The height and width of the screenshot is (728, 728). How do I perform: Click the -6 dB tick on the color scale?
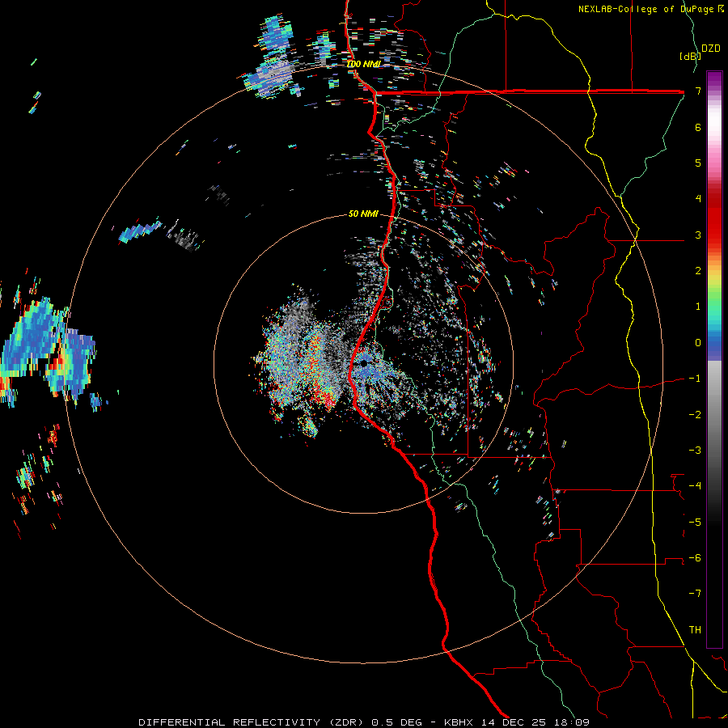[695, 558]
